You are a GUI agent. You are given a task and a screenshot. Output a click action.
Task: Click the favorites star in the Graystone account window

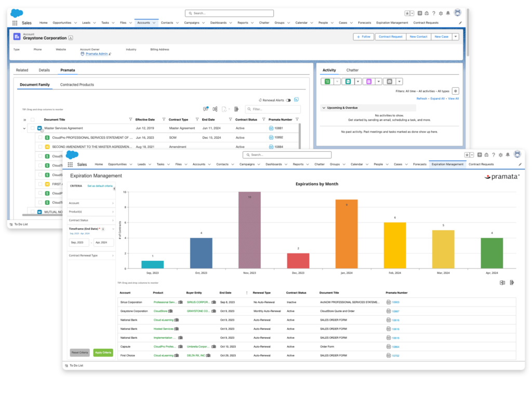coord(407,13)
